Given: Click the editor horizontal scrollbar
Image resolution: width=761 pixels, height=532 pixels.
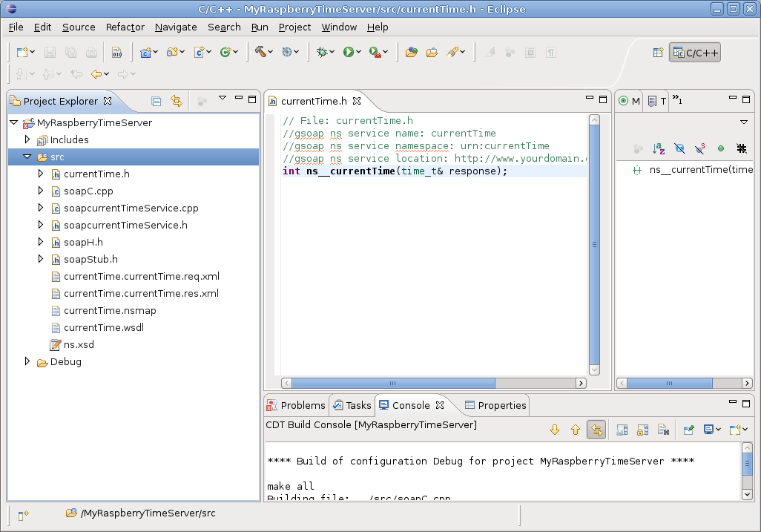Looking at the screenshot, I should [x=433, y=383].
